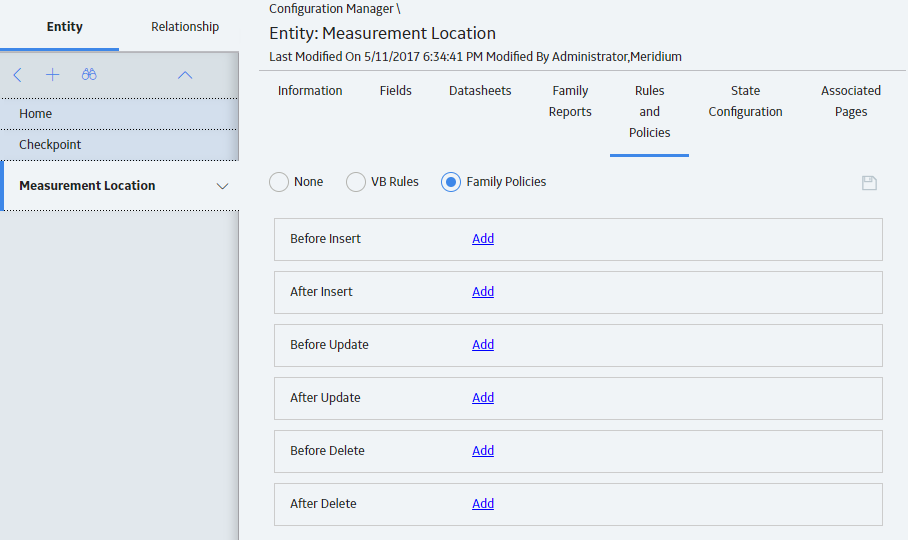908x540 pixels.
Task: Click the After Delete label
Action: [323, 504]
